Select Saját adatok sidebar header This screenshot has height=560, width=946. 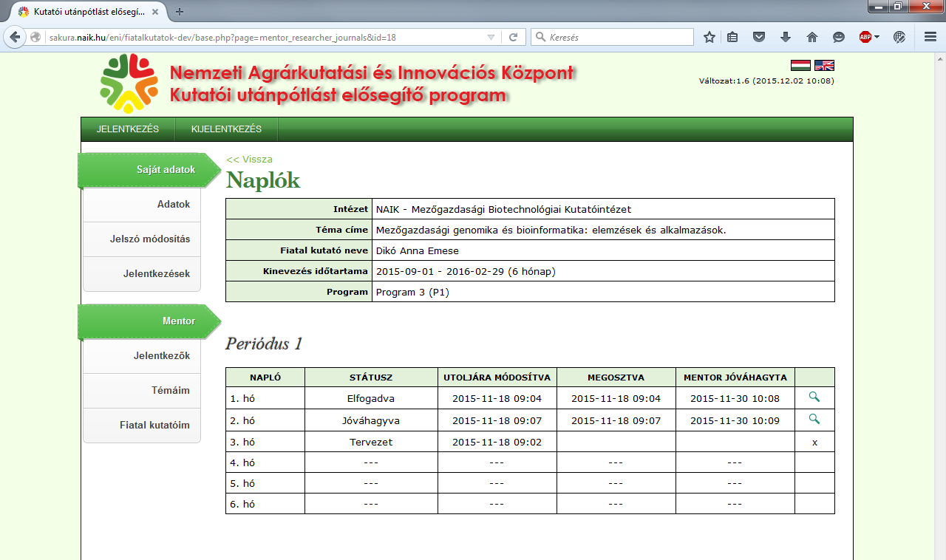click(149, 170)
